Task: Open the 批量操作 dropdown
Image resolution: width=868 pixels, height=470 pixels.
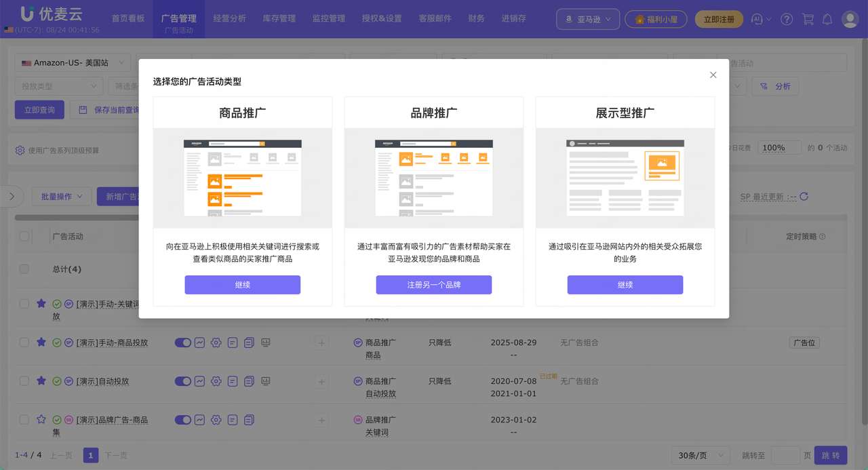Action: (x=62, y=197)
